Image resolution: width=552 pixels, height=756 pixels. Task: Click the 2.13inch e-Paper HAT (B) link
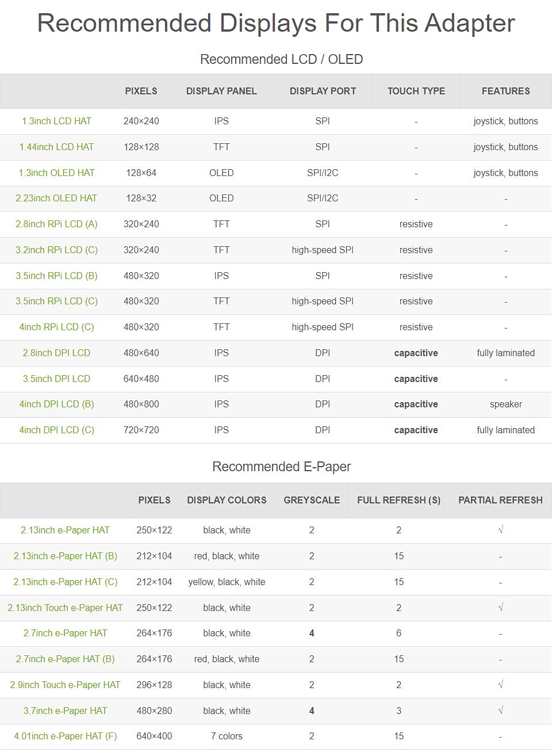point(65,556)
